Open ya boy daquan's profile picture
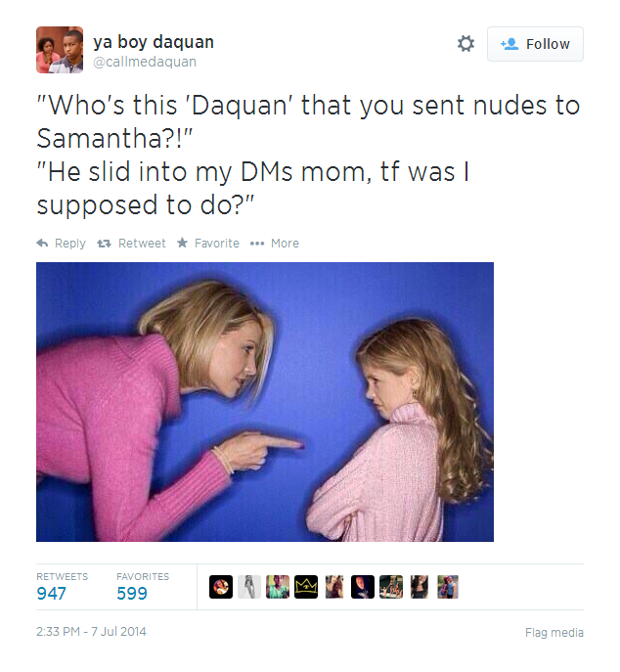Image resolution: width=620 pixels, height=672 pixels. coord(60,50)
